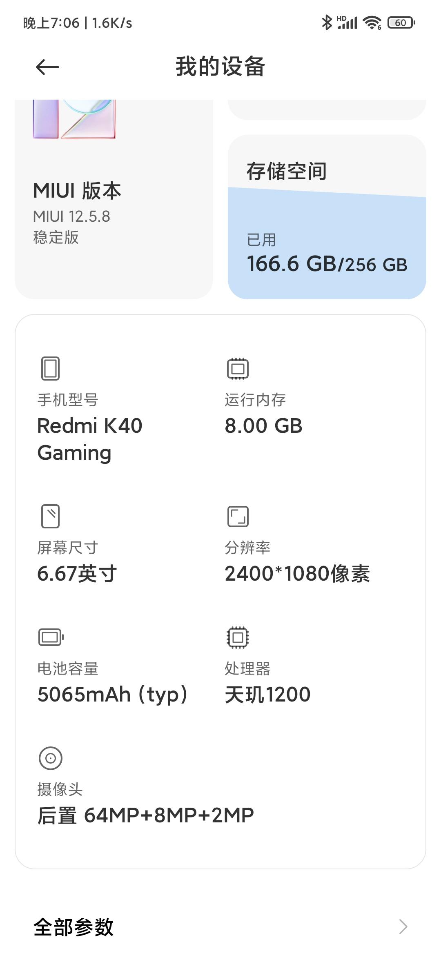Tap the 后置 64MP+8MP+2MP camera value

tap(146, 815)
